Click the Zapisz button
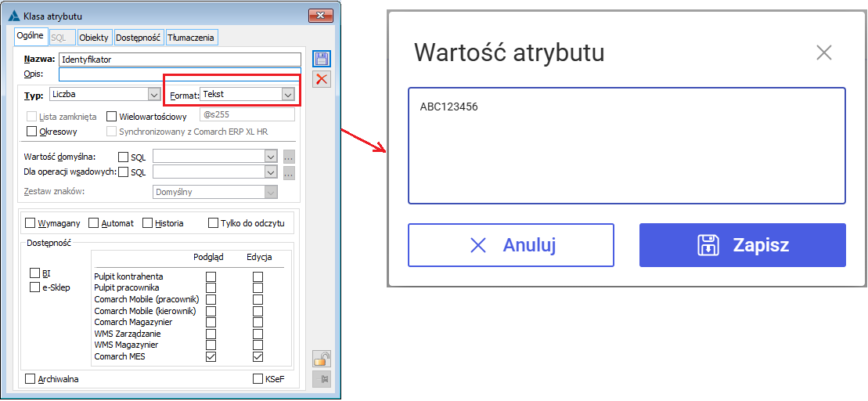The width and height of the screenshot is (868, 401). pos(742,245)
